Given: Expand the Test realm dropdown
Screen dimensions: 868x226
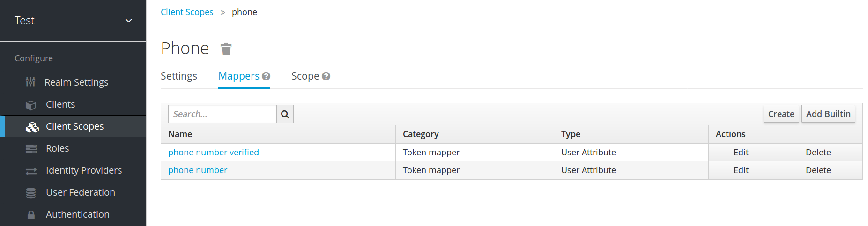Looking at the screenshot, I should 128,21.
